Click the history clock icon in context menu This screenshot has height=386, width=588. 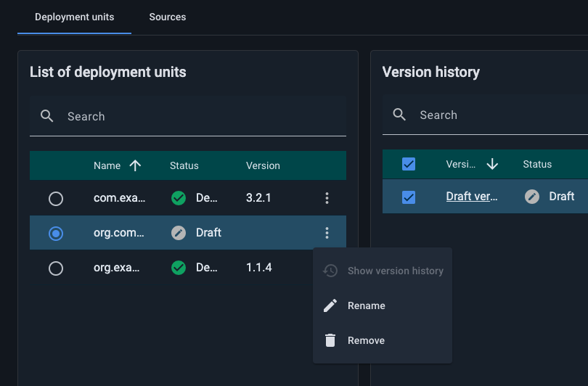tap(330, 271)
